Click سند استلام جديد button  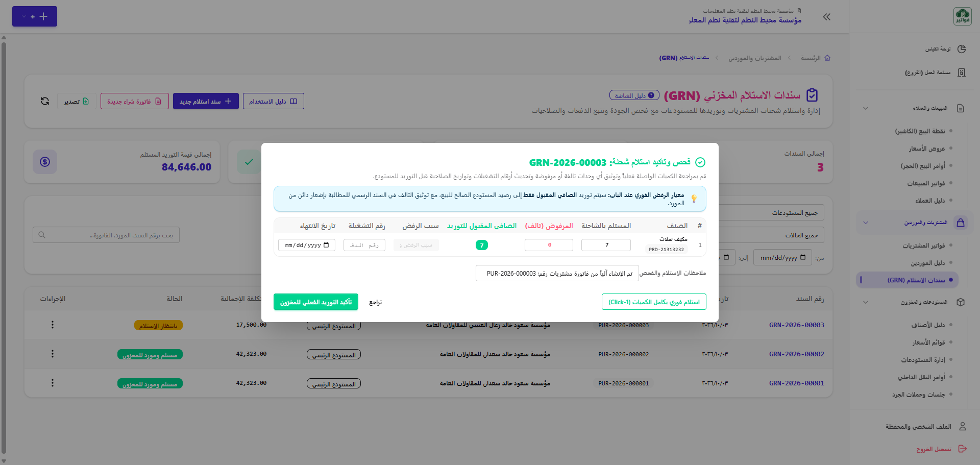click(x=206, y=101)
